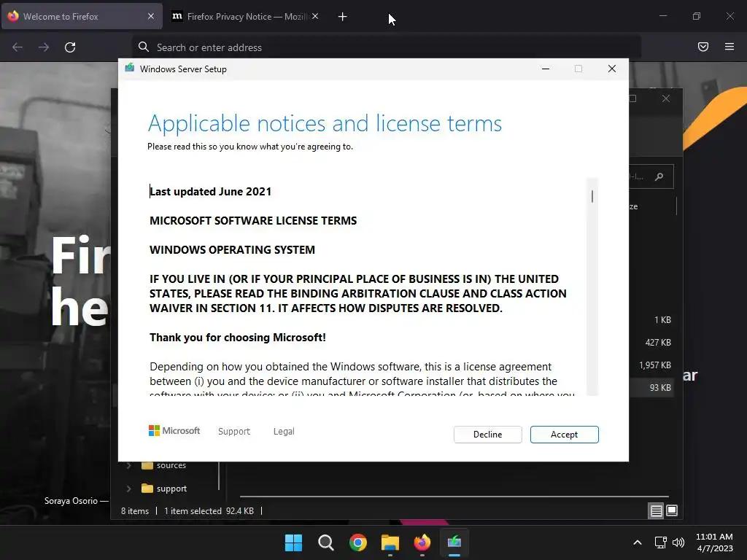Select the 93 KB file row
Image resolution: width=747 pixels, height=560 pixels.
pos(652,388)
